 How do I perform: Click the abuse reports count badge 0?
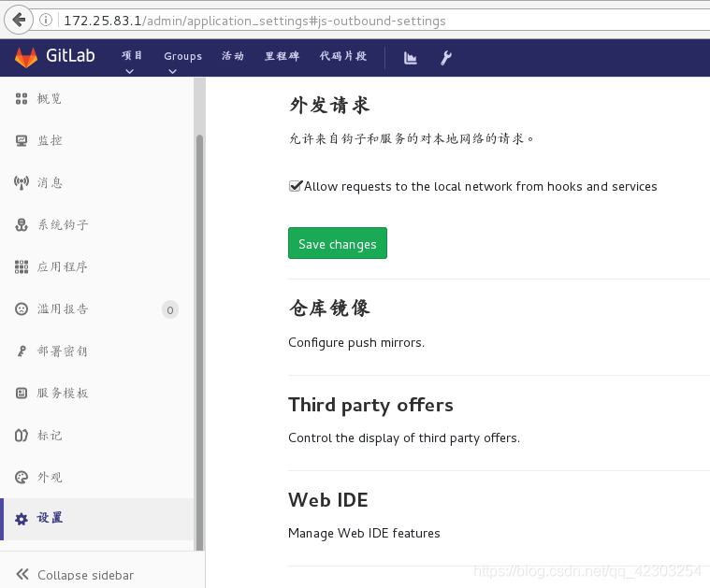[x=170, y=310]
